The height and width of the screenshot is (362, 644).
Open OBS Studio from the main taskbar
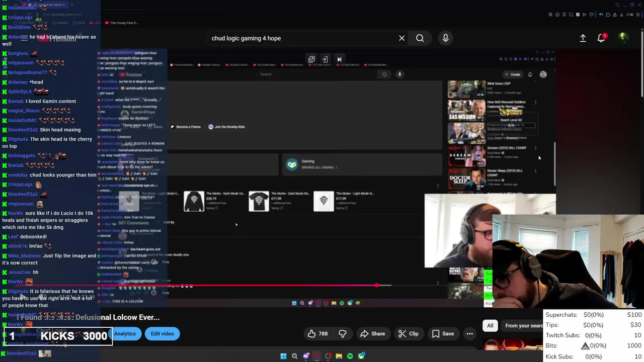click(328, 356)
